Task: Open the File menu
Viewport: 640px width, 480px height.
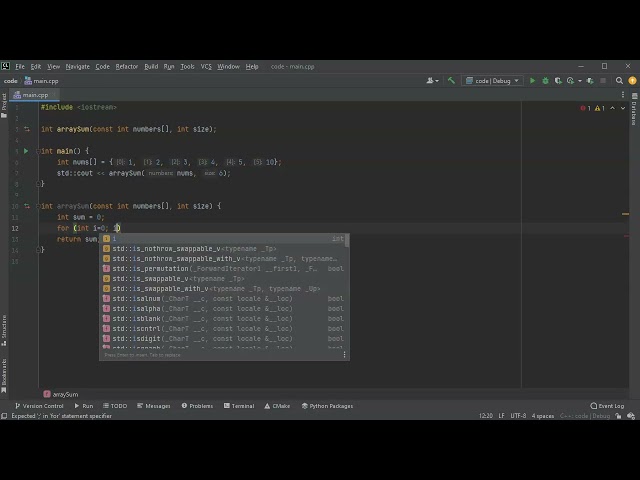Action: 20,67
